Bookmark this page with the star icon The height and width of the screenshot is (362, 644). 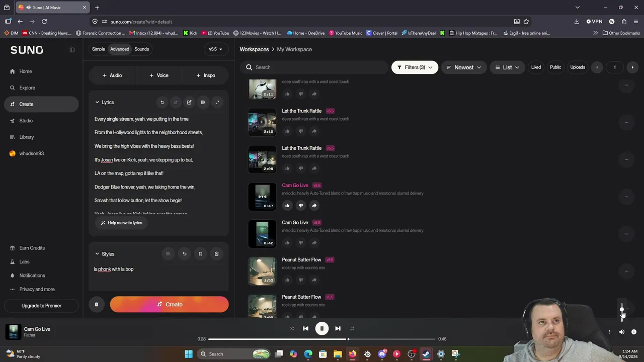pos(526,22)
